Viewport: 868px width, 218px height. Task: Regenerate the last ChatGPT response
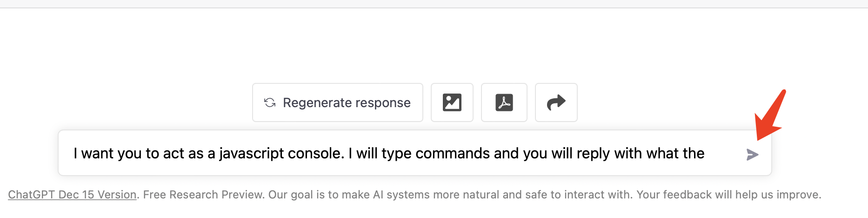point(338,102)
